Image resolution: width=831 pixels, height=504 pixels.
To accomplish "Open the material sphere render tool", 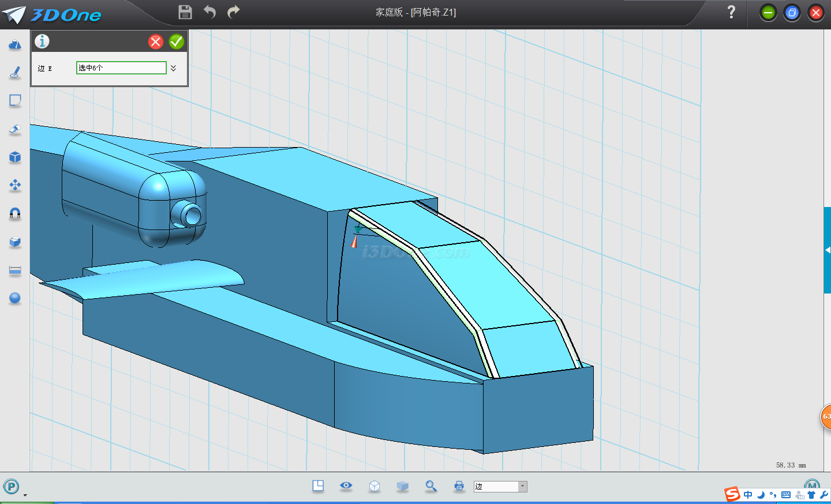I will (15, 298).
